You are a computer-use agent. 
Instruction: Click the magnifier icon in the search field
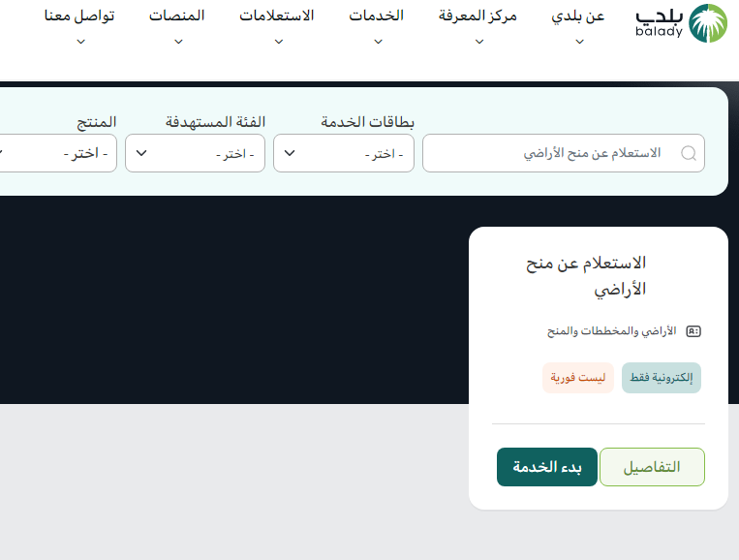click(x=689, y=153)
